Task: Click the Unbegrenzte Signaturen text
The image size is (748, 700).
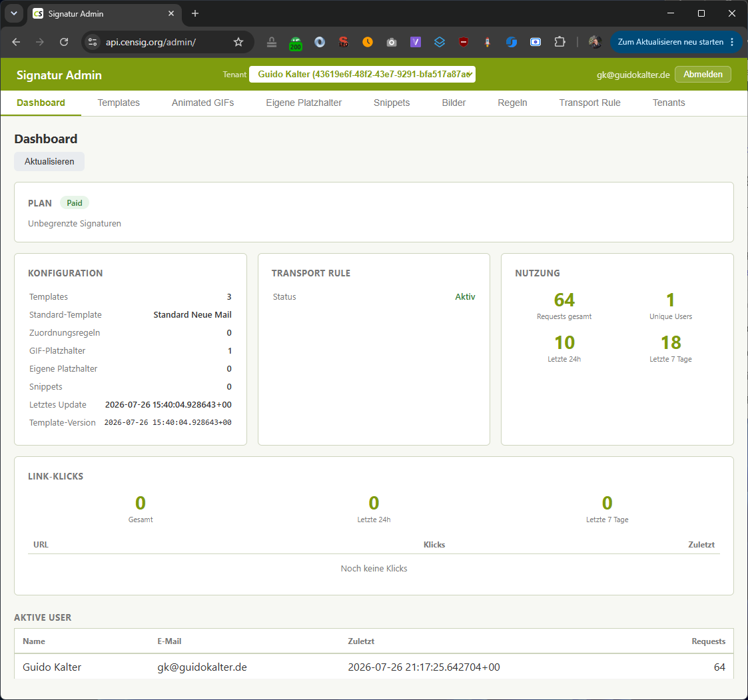Action: click(75, 223)
